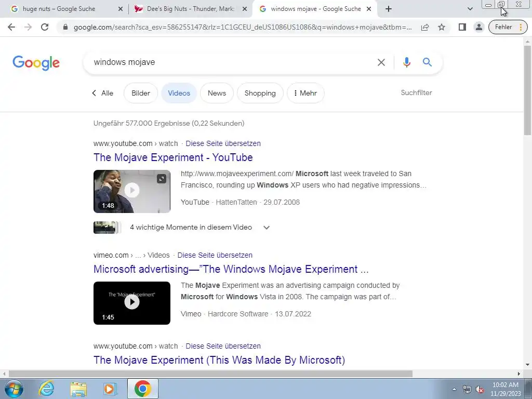Open Windows Explorer file manager from taskbar
The width and height of the screenshot is (532, 399).
pyautogui.click(x=79, y=389)
